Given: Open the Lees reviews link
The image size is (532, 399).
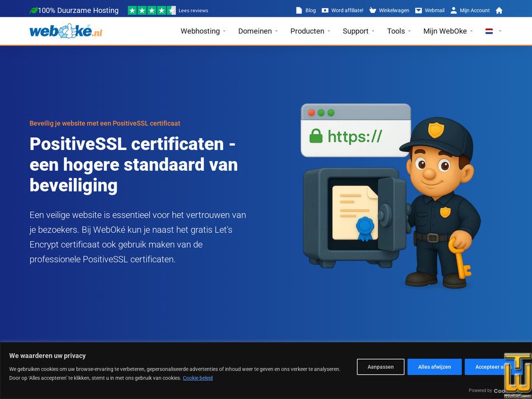Looking at the screenshot, I should tap(194, 11).
